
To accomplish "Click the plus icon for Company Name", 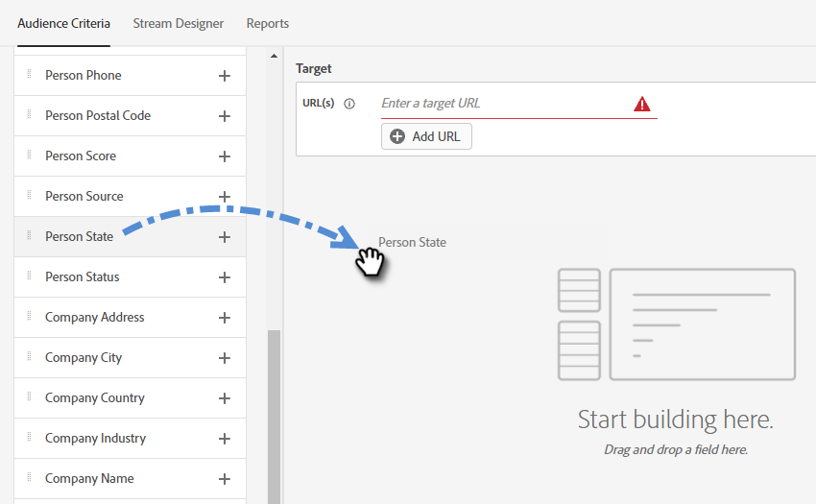I will [x=225, y=479].
